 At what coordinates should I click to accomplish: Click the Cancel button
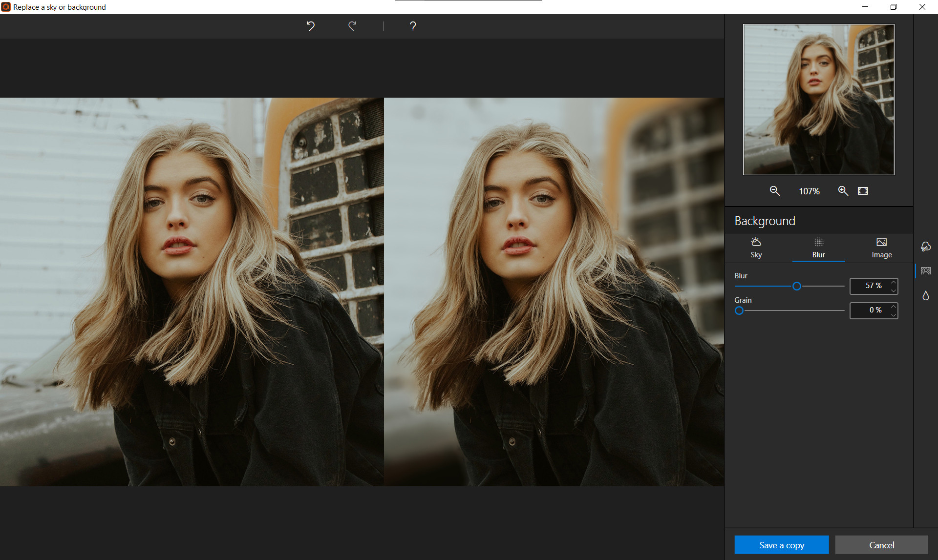coord(881,545)
